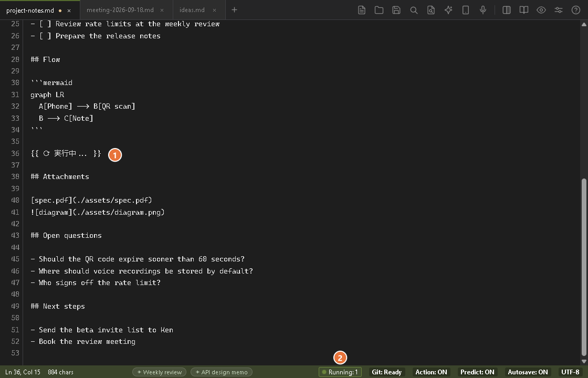Click the AI sparkle icon
This screenshot has width=588, height=378.
(x=448, y=10)
